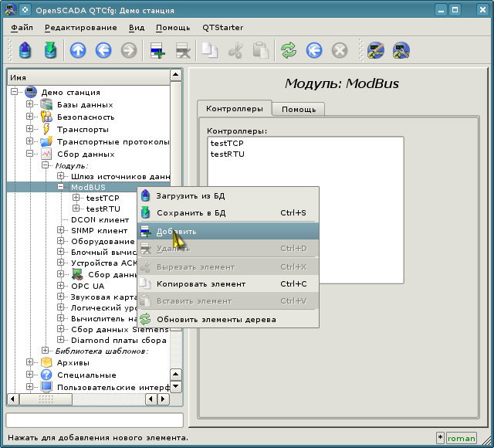The image size is (494, 448).
Task: Select testRTU in the controllers list
Action: tap(227, 154)
